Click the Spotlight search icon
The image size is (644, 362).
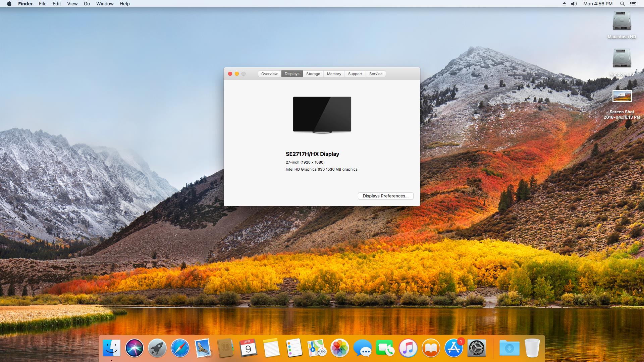pos(622,4)
